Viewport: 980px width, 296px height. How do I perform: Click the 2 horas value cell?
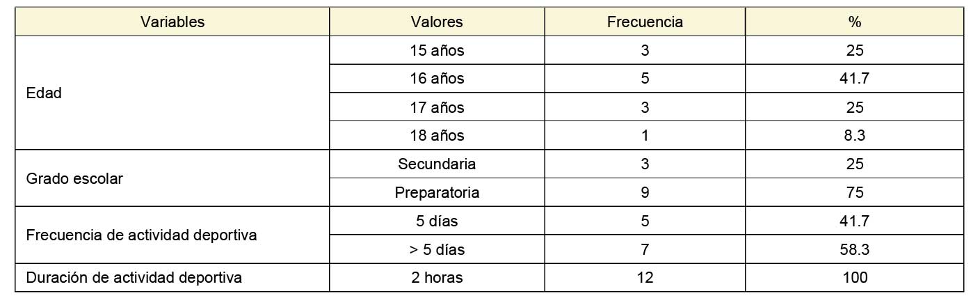(x=437, y=277)
